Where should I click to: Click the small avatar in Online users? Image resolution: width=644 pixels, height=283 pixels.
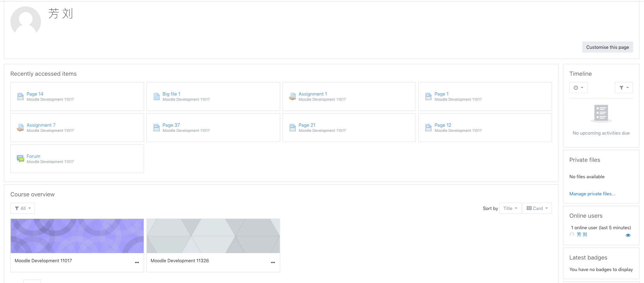click(572, 234)
